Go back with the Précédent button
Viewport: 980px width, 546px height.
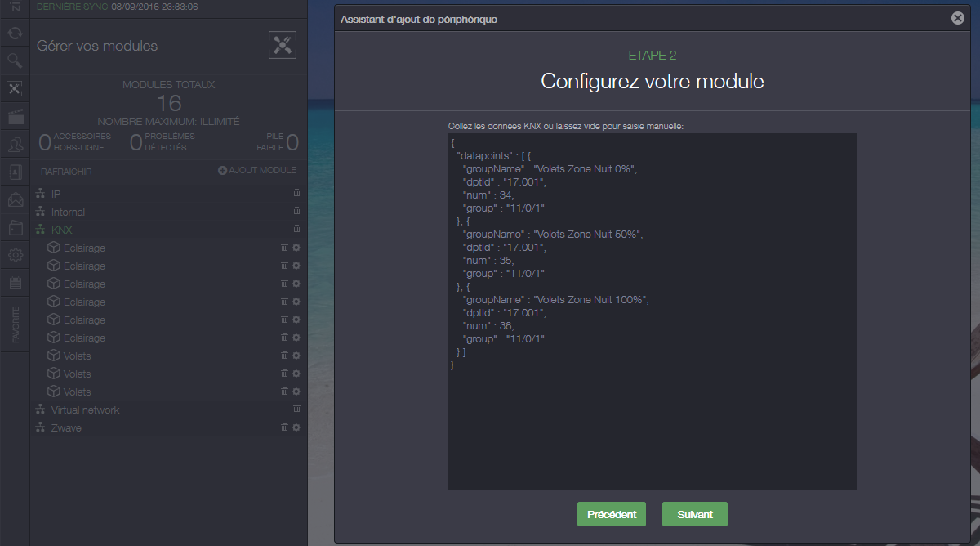(x=612, y=514)
